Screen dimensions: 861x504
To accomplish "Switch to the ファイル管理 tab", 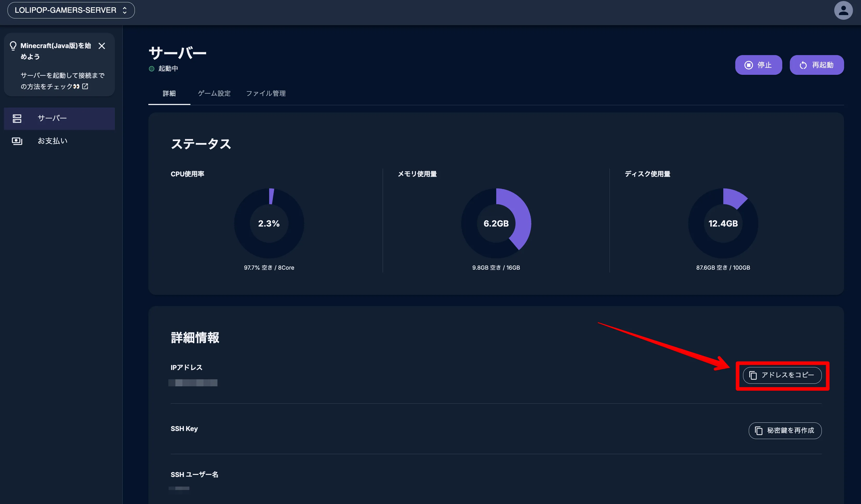I will click(266, 93).
